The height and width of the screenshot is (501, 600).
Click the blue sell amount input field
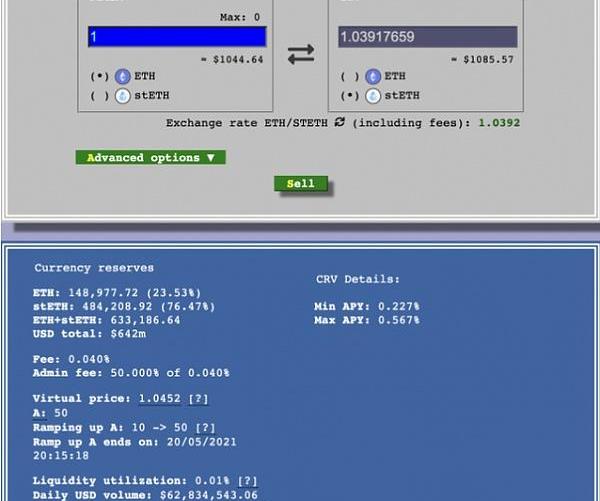pyautogui.click(x=176, y=37)
